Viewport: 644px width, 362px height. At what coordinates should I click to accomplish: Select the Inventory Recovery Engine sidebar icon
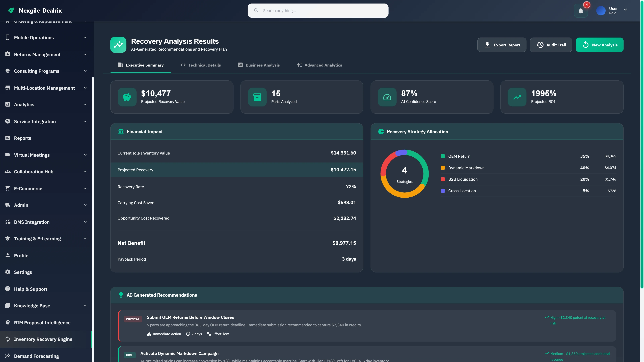[x=8, y=339]
